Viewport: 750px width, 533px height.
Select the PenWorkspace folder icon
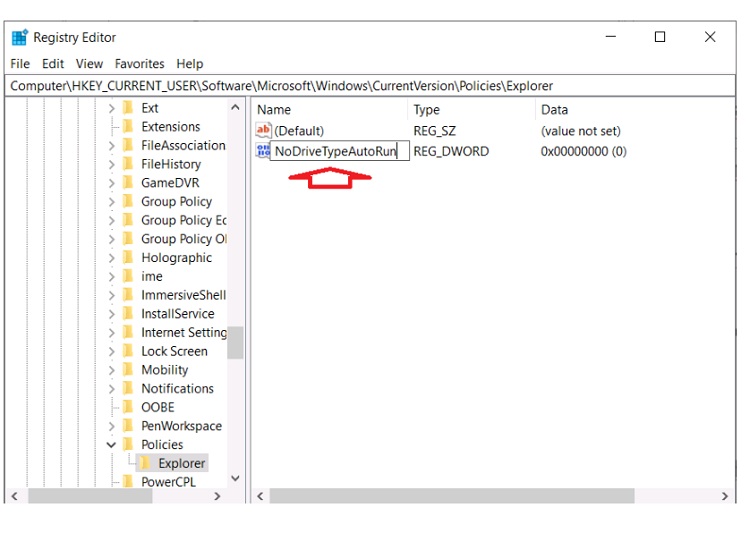point(128,425)
